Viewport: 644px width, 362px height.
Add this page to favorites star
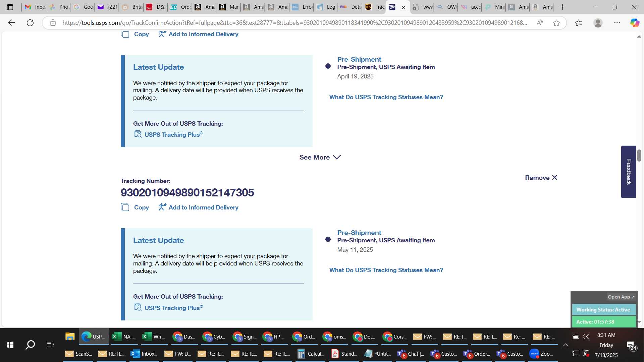[x=556, y=23]
